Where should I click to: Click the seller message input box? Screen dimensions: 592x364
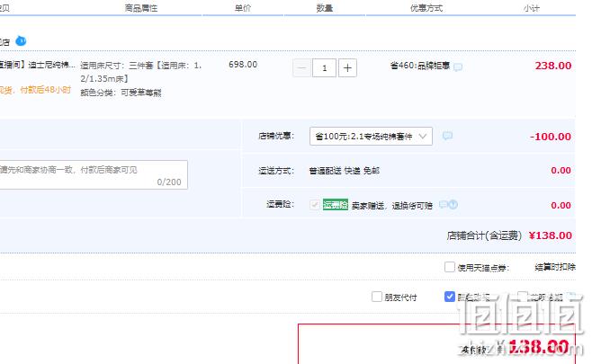[94, 174]
